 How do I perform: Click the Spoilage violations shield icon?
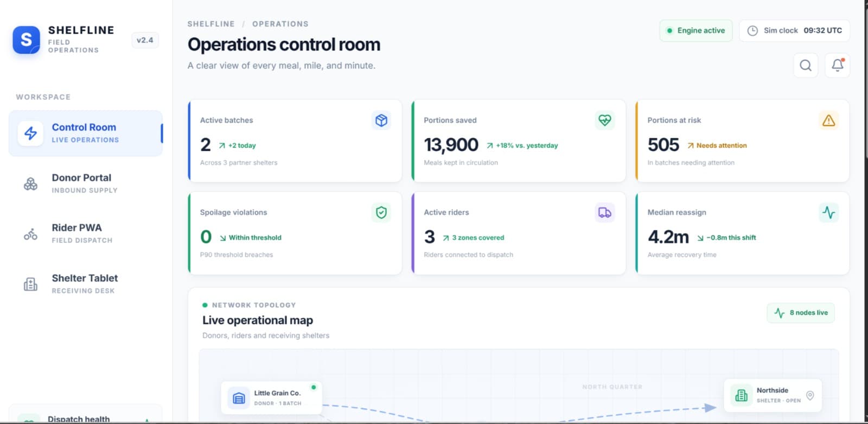381,212
